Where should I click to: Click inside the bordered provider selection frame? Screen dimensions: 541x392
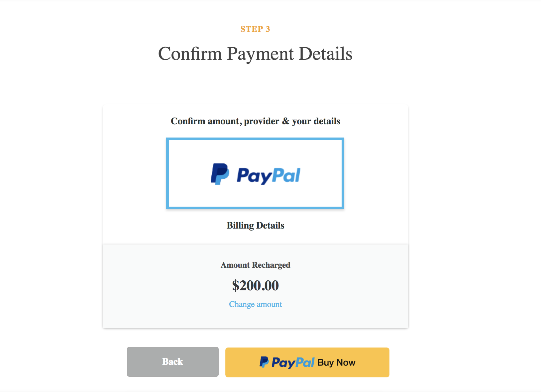[x=255, y=173]
